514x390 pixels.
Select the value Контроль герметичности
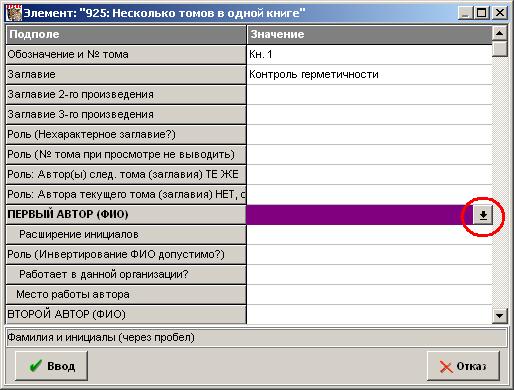pos(369,74)
